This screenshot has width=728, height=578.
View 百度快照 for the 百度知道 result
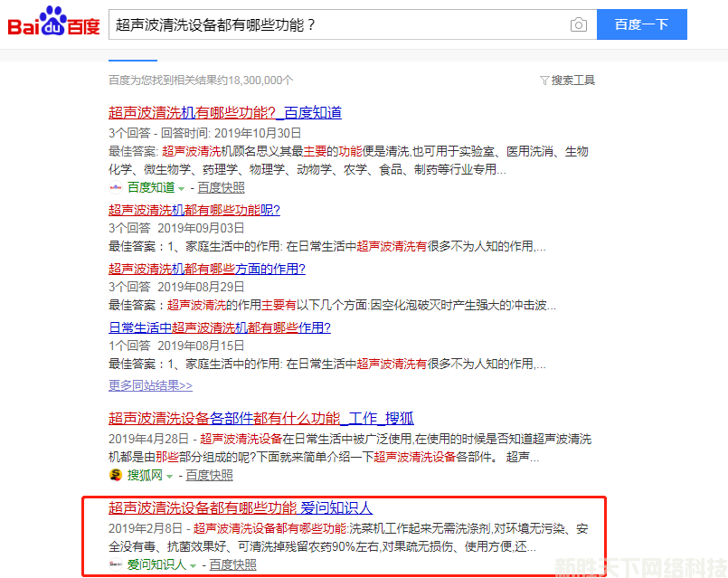(221, 187)
